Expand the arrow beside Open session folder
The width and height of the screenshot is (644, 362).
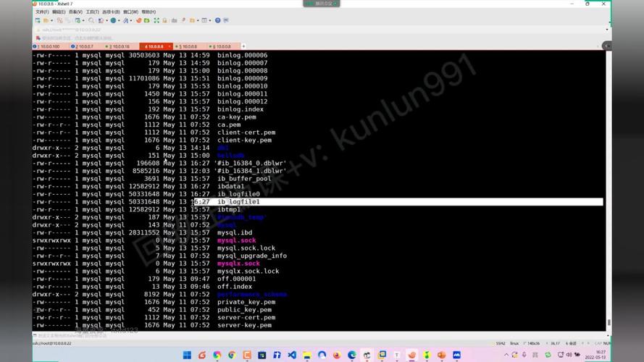(x=51, y=20)
